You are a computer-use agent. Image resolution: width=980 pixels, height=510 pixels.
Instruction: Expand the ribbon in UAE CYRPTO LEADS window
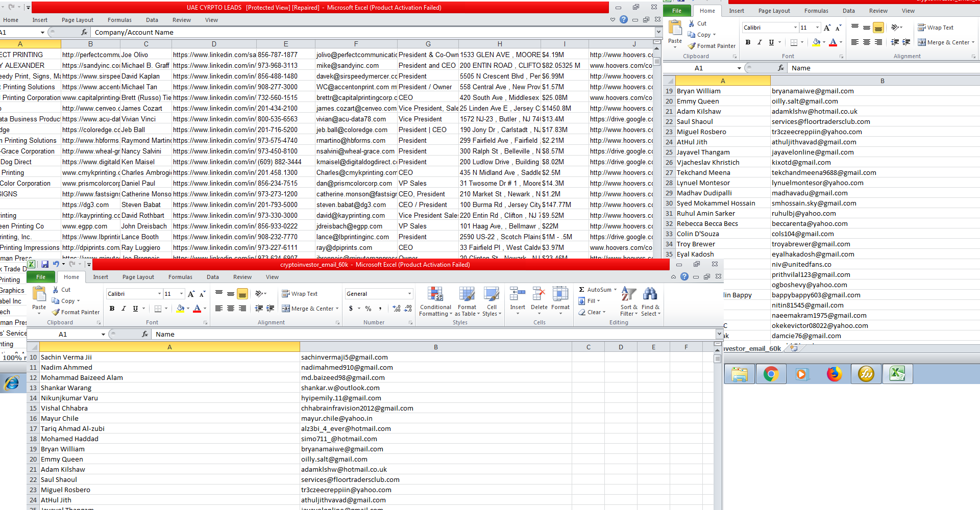click(612, 20)
